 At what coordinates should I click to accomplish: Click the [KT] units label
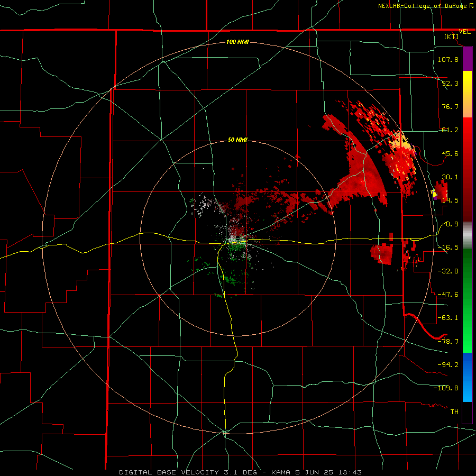452,36
